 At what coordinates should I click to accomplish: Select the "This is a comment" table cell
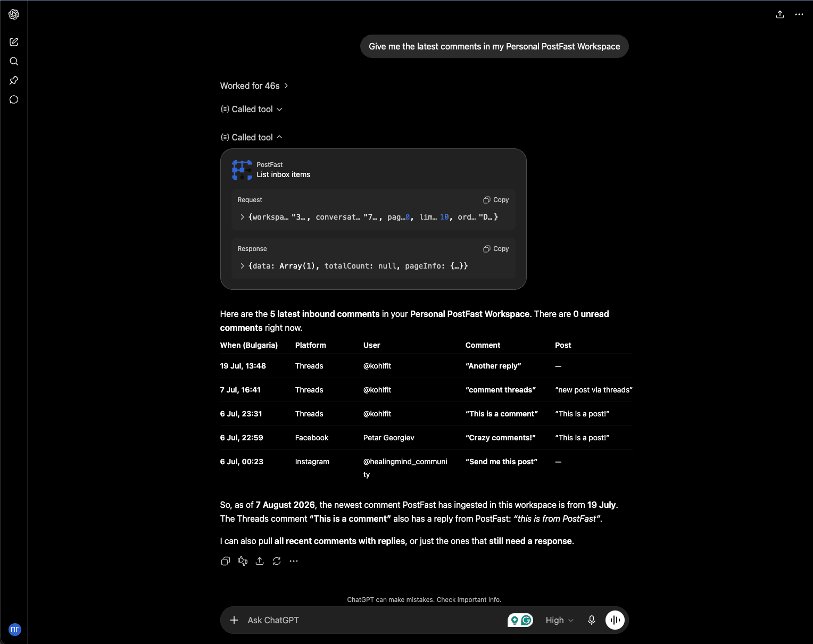coord(502,414)
